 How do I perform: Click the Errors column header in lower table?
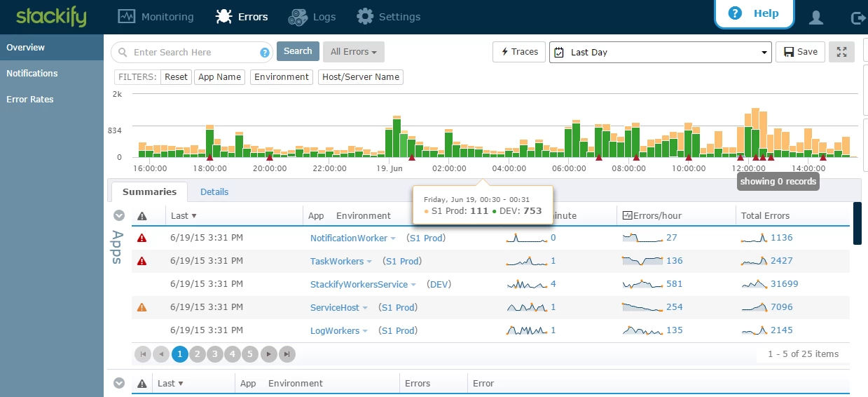[418, 383]
